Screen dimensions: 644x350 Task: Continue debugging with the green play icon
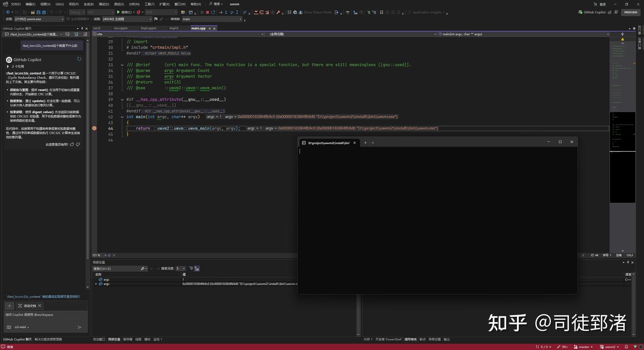(x=119, y=12)
